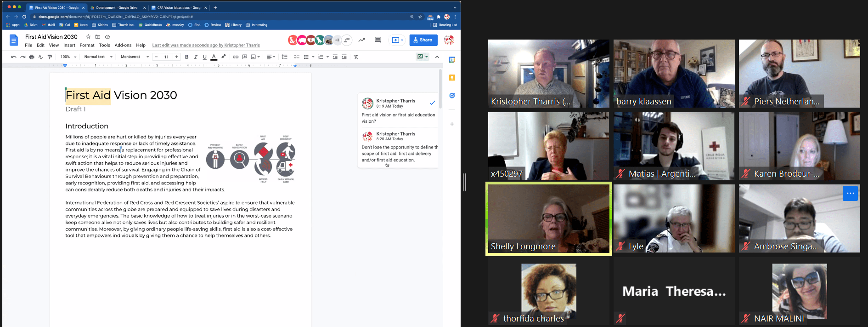Open the suggesting mode dropdown
Viewport: 868px width, 327px height.
point(423,57)
